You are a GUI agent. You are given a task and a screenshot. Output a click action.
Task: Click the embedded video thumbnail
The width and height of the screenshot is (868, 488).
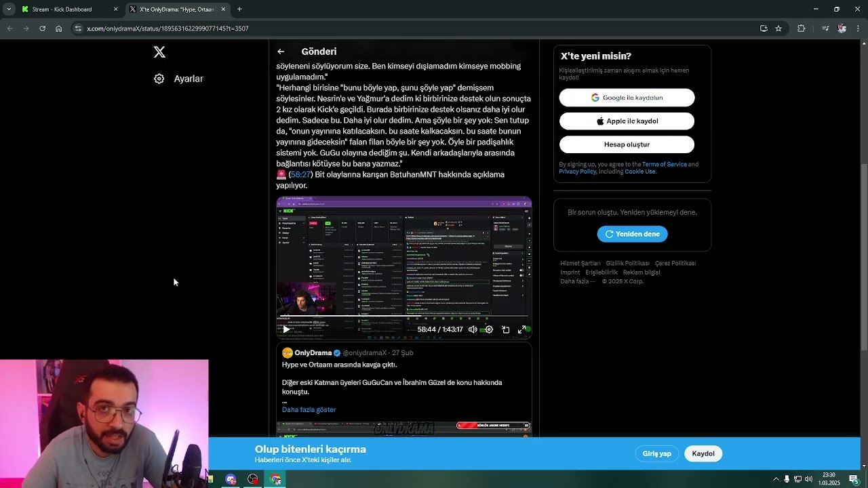404,268
